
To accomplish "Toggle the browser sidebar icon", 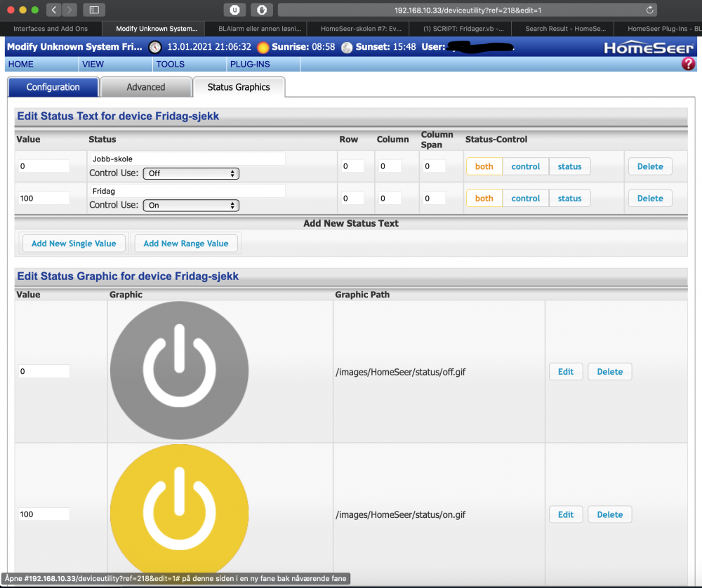I will 93,10.
